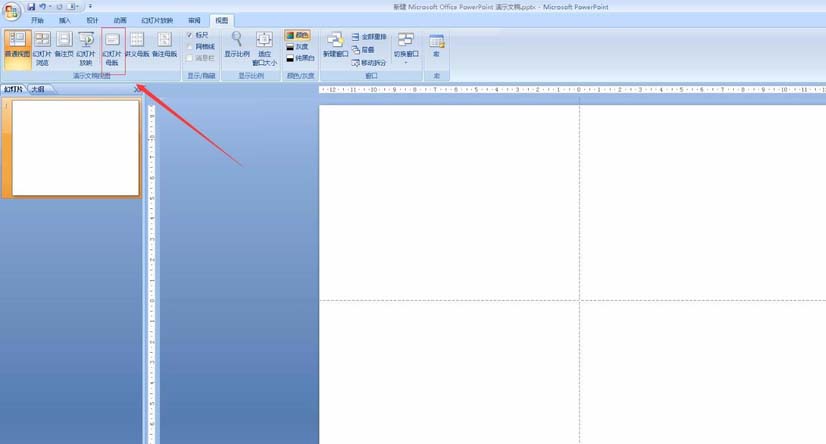Select 颜色 color view mode
826x444 pixels.
(298, 35)
